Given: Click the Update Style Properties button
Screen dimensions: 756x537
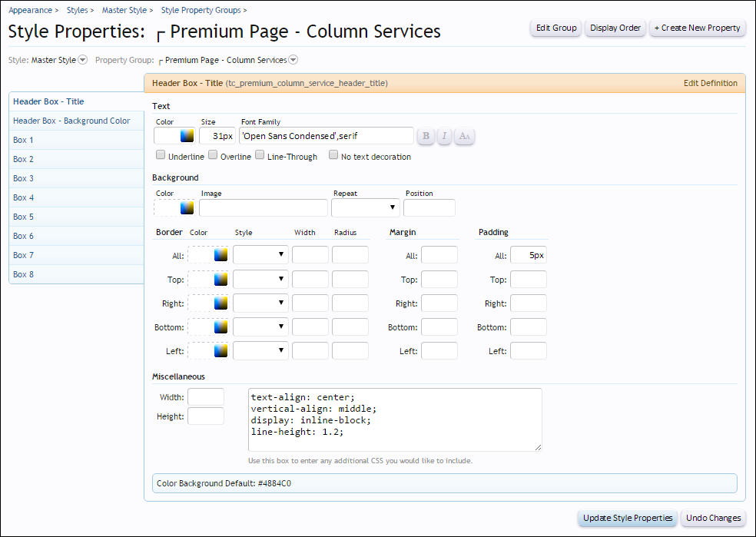Looking at the screenshot, I should point(628,518).
